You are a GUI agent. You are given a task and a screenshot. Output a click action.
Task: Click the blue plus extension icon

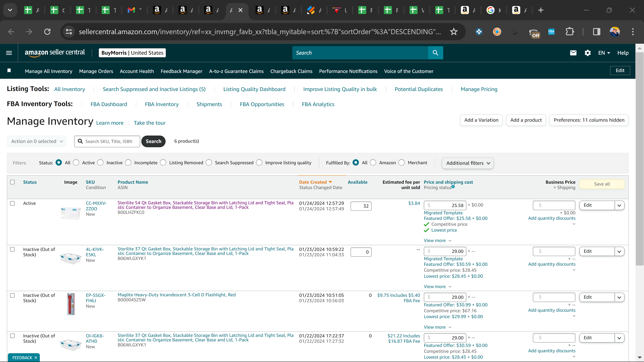click(479, 32)
